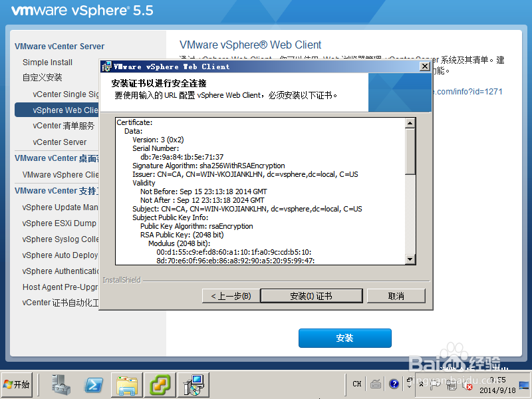Launch VMware vSphere Client from the taskbar
Screen dimensions: 532x399
point(160,384)
